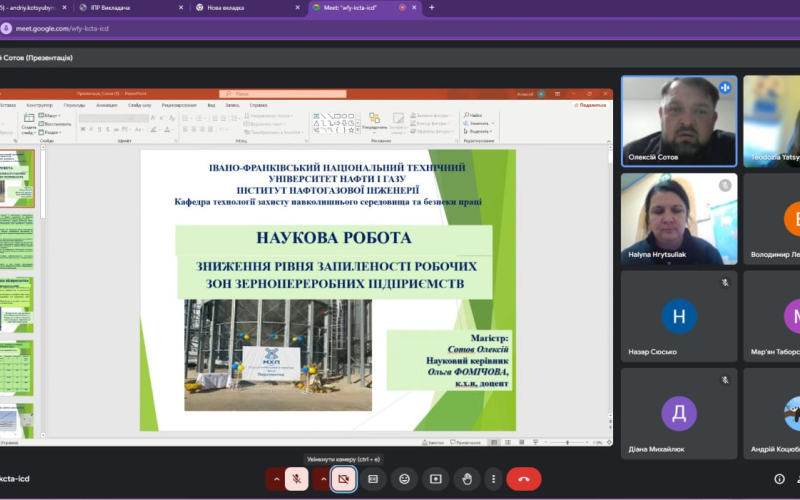
Task: Toggle bold formatting in PowerPoint ribbon
Action: point(83,130)
